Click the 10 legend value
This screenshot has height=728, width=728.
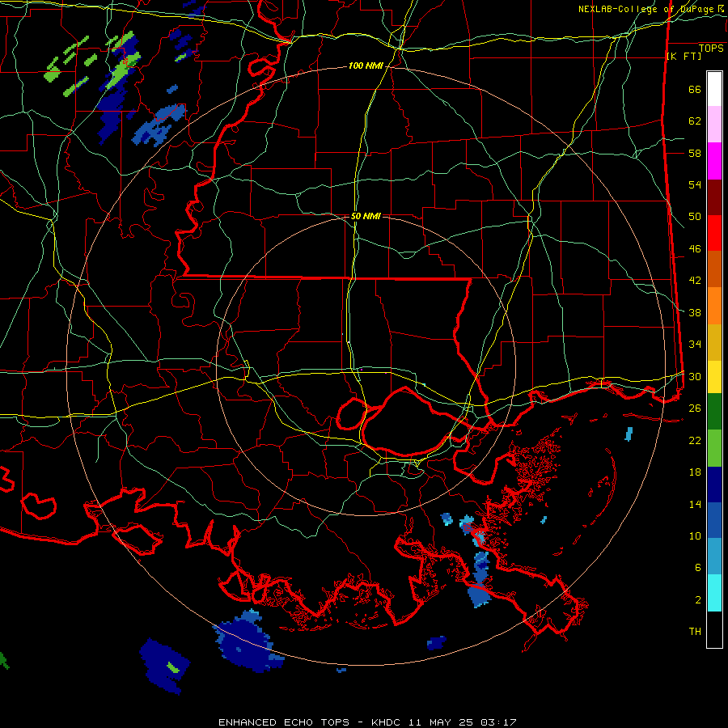pos(695,535)
